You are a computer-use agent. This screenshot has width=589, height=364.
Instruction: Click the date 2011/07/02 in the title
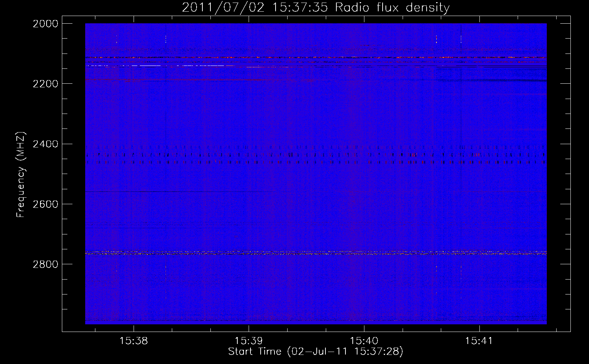pos(223,7)
